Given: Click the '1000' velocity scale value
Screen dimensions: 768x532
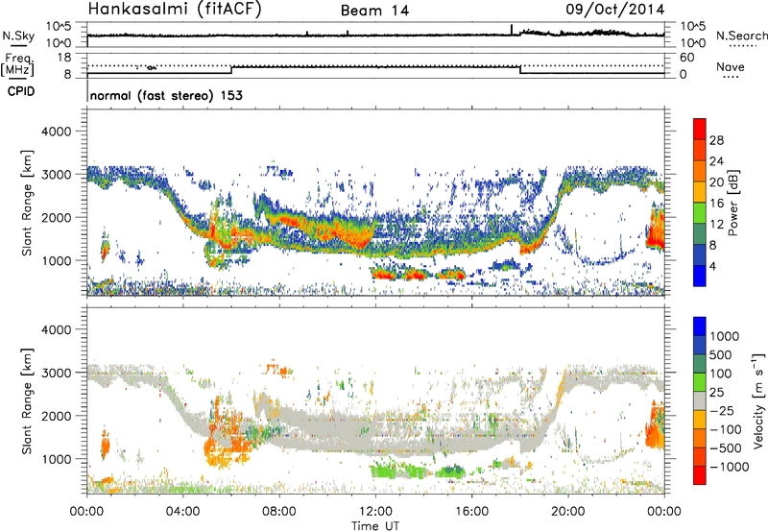Looking at the screenshot, I should 725,336.
